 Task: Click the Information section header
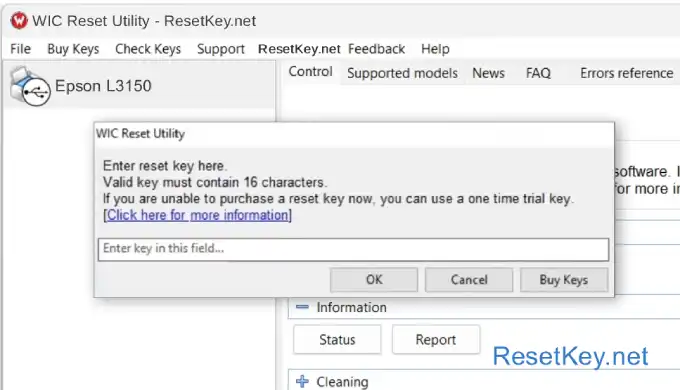(x=484, y=307)
